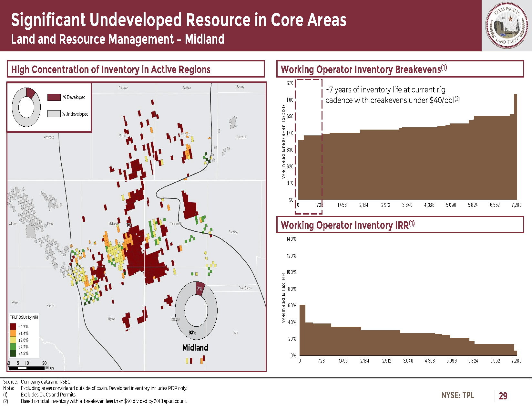Click the slide title Significant Undeveloped Resource
The width and height of the screenshot is (532, 412).
[179, 20]
